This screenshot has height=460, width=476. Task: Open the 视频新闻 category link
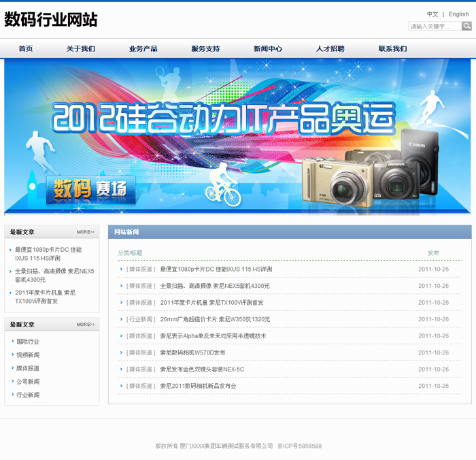[x=28, y=355]
